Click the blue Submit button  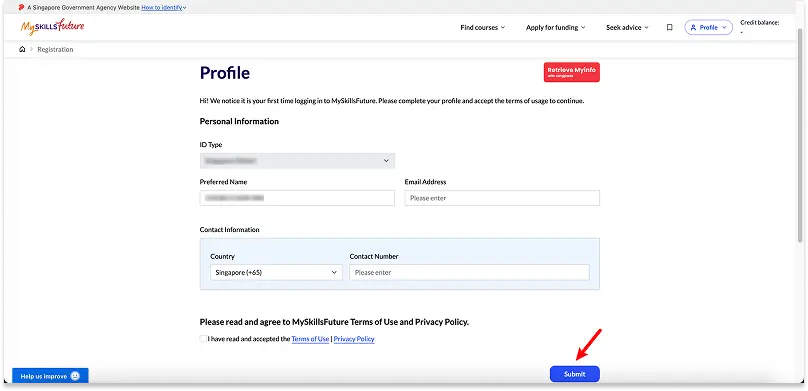(575, 374)
